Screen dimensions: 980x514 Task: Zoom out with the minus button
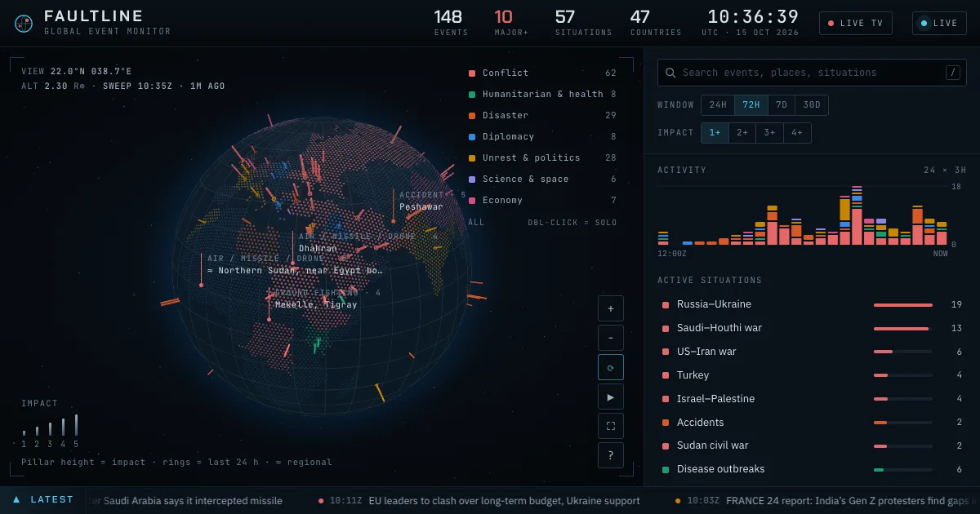coord(611,338)
